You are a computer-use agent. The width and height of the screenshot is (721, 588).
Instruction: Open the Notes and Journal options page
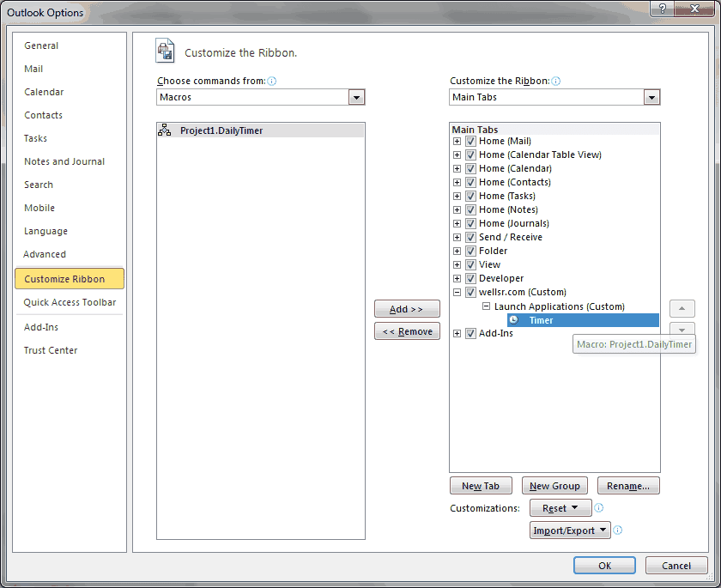tap(64, 161)
